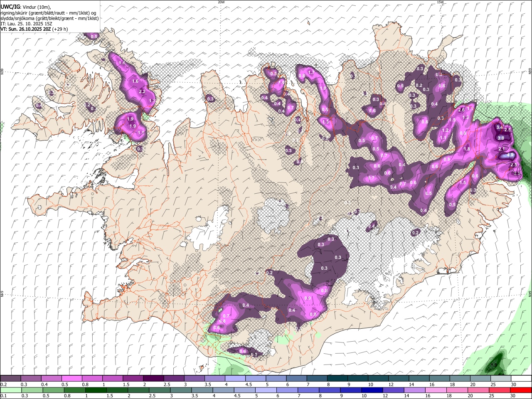The width and height of the screenshot is (532, 399).
Task: Select the 1.6 value over the Westfjords
Action: tap(135, 81)
